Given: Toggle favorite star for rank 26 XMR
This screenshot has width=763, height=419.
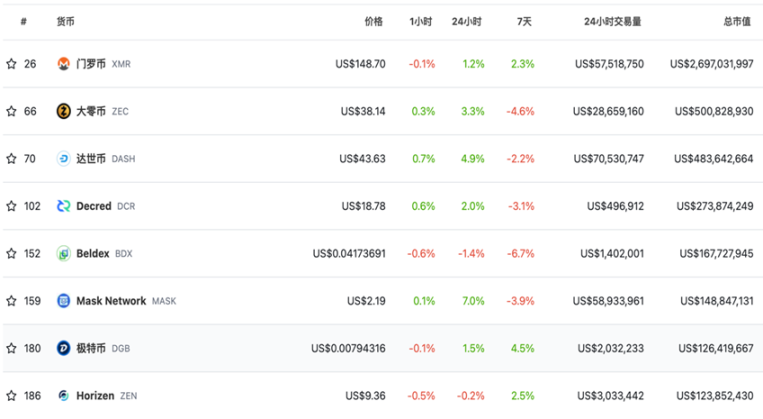Looking at the screenshot, I should pyautogui.click(x=11, y=64).
